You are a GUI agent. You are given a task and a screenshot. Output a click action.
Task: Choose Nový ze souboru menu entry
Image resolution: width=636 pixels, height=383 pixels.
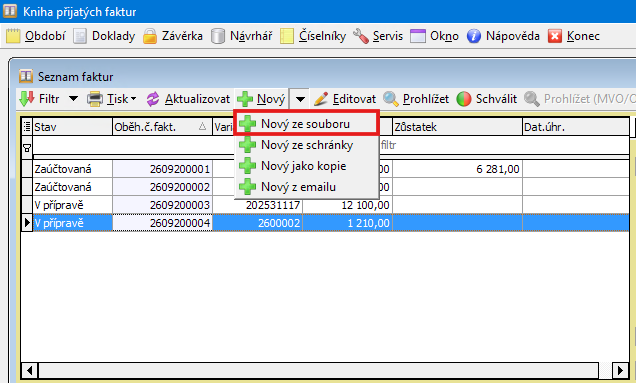tap(307, 123)
